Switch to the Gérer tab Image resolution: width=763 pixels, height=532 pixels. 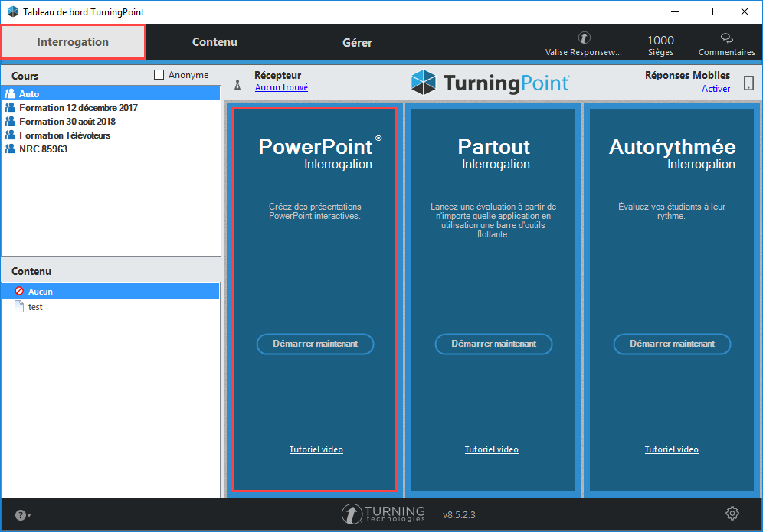[x=357, y=42]
